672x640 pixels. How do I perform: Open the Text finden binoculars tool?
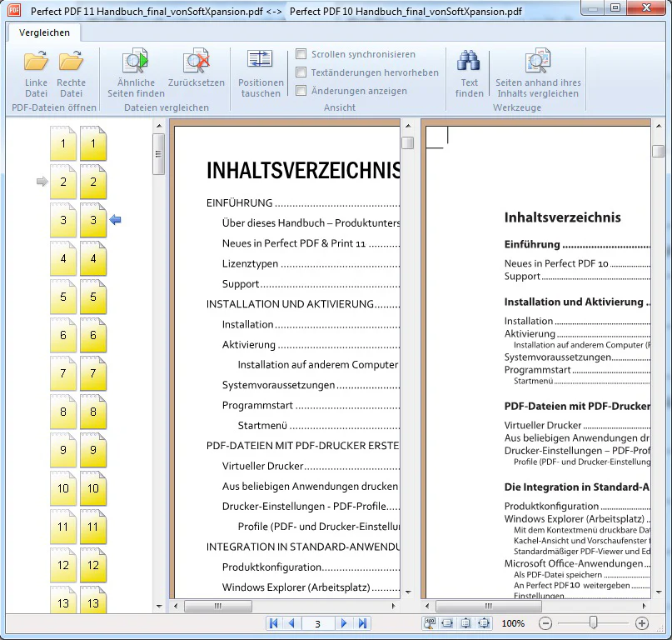469,61
